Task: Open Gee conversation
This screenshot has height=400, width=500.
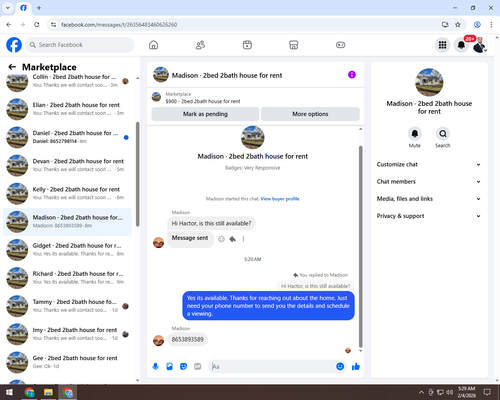Action: [67, 362]
